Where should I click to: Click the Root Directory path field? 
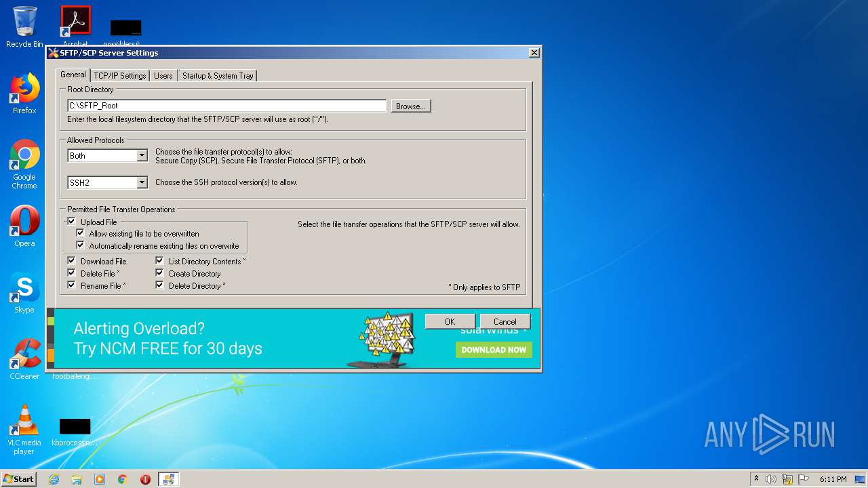pos(226,106)
